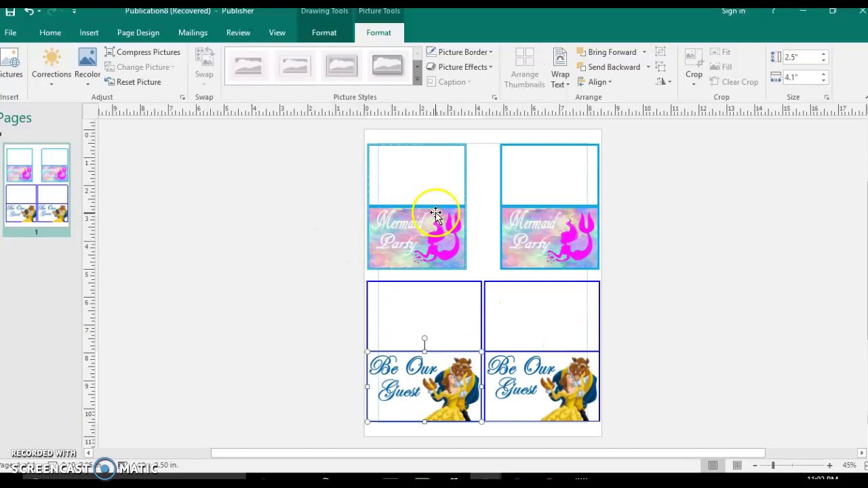This screenshot has height=488, width=868.
Task: Open the Customize Quick Access Toolbar arrow
Action: (x=74, y=11)
